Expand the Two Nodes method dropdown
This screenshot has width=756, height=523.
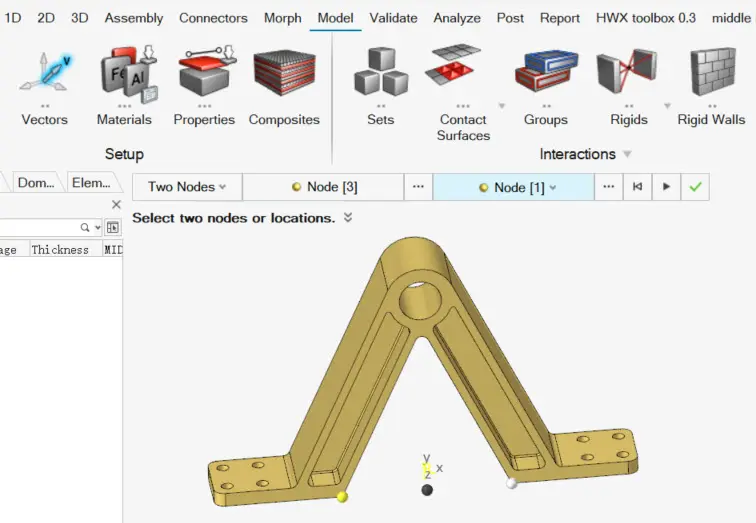187,187
